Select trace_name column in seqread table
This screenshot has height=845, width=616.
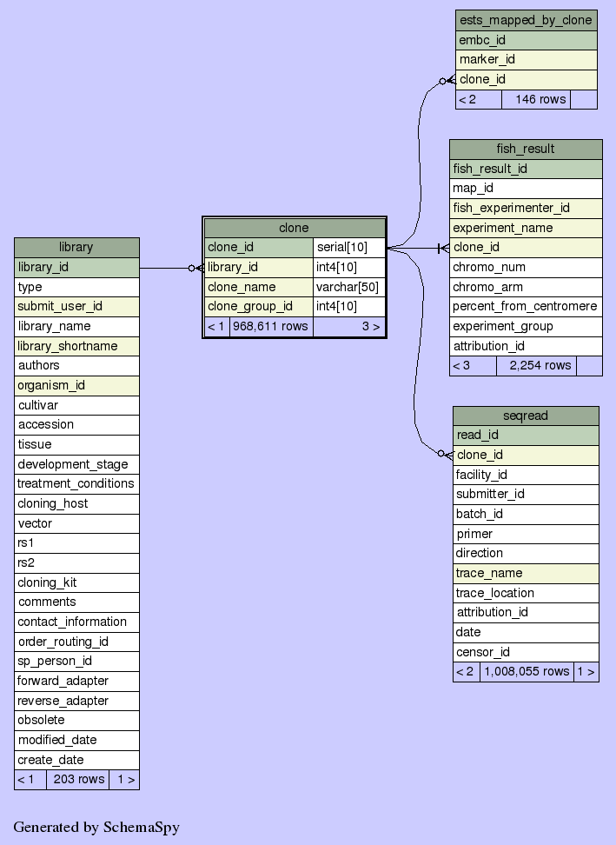pyautogui.click(x=525, y=573)
